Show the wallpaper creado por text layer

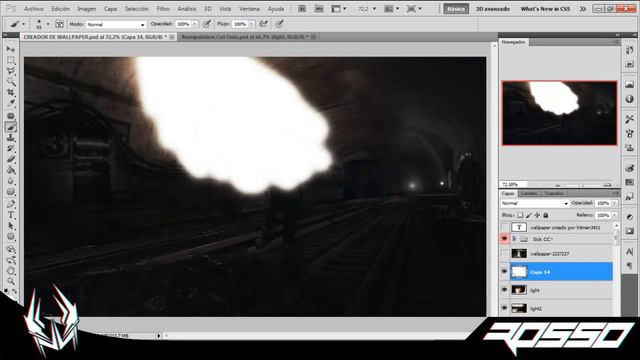click(x=504, y=227)
